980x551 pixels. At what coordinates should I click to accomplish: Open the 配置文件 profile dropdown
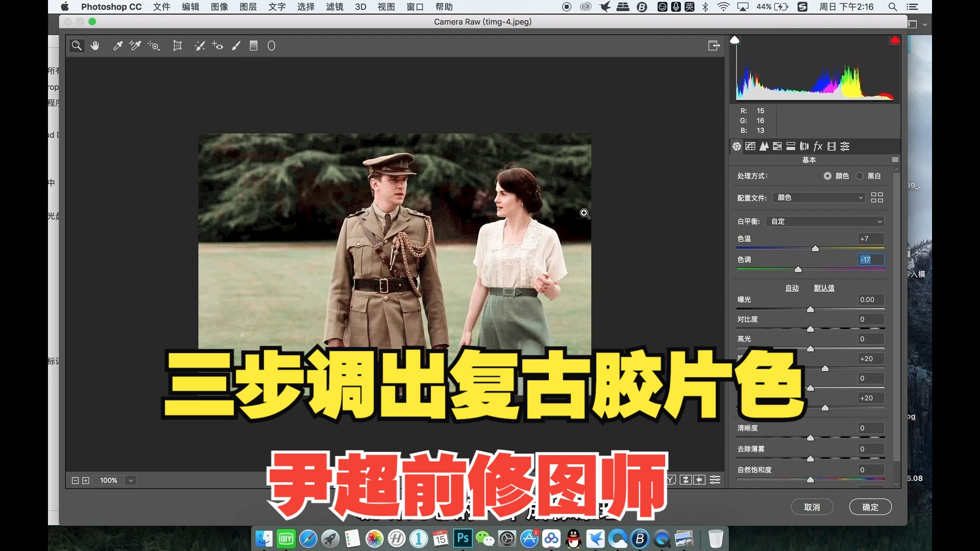[819, 197]
